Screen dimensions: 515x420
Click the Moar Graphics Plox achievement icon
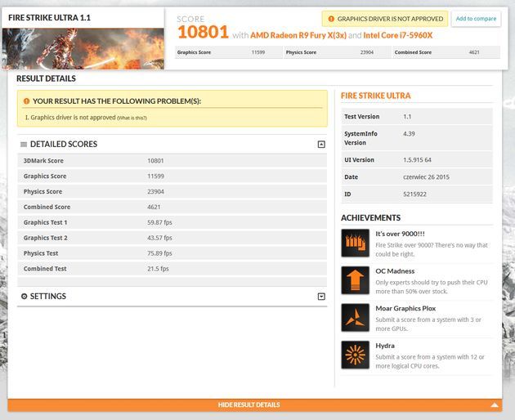355,318
